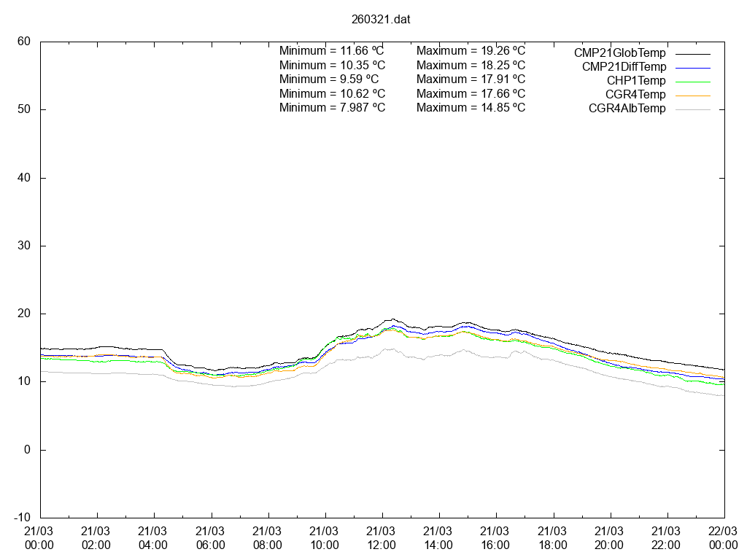This screenshot has width=747, height=560.
Task: Click the CGR4Temp legend label
Action: (635, 95)
